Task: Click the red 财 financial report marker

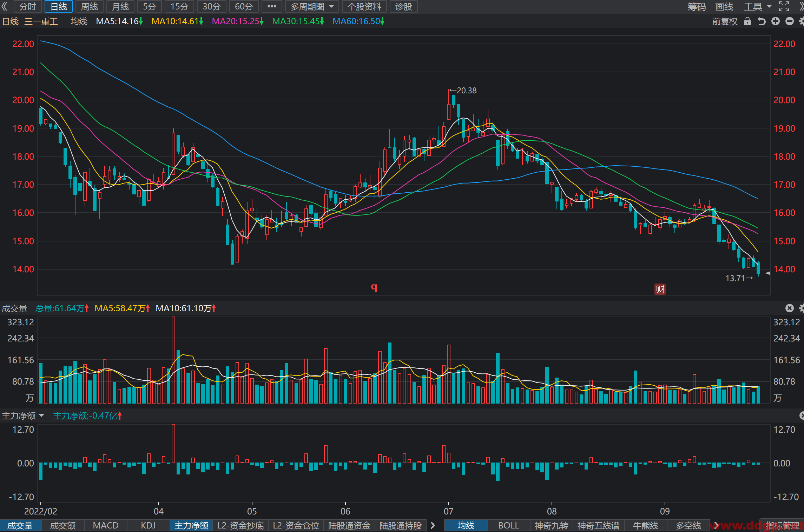Action: (660, 289)
